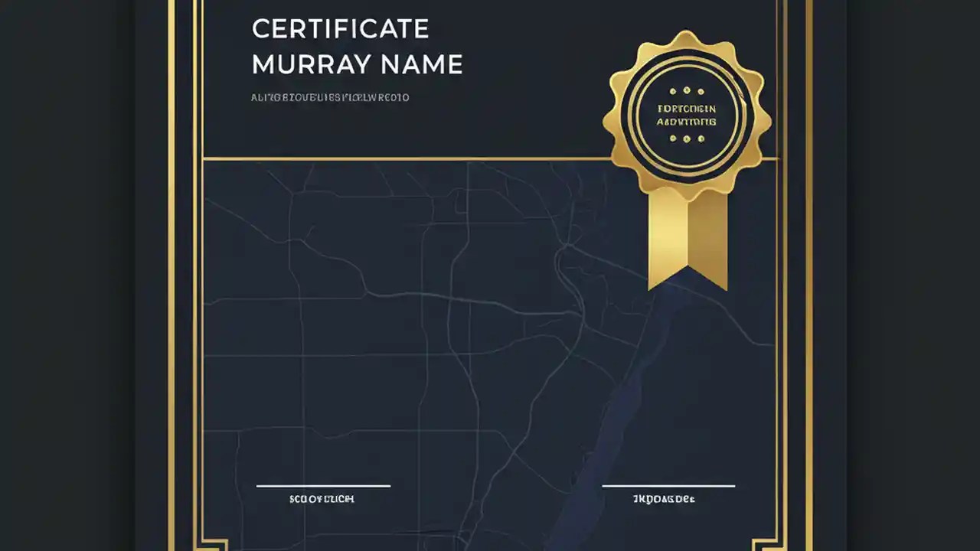980x551 pixels.
Task: Select the 'TORTODIEN ADVITONS' seal text
Action: tap(687, 114)
